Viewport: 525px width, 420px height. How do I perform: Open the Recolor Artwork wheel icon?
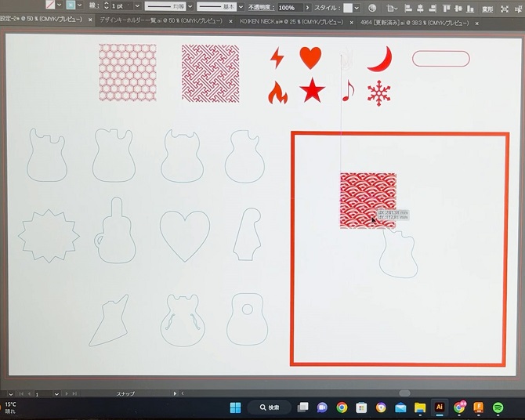click(x=372, y=9)
